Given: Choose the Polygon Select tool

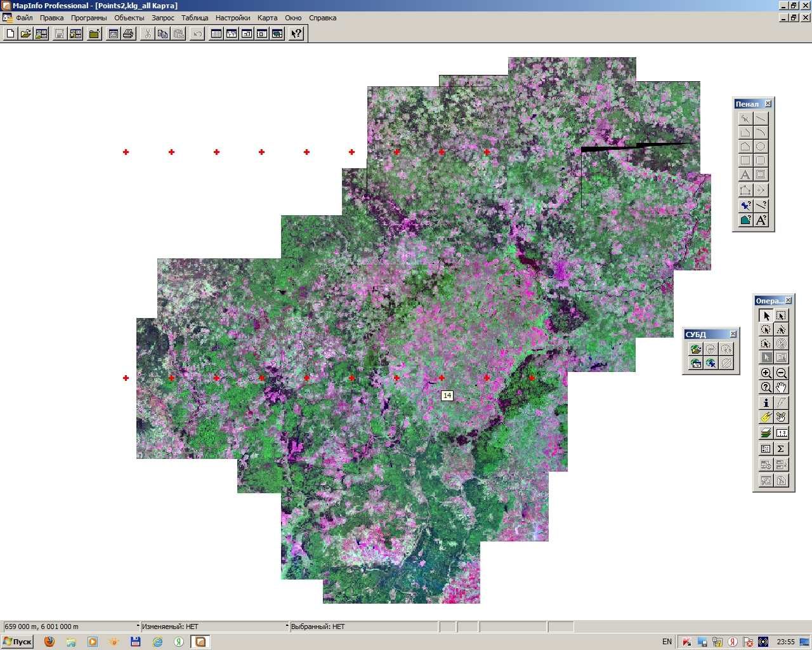Looking at the screenshot, I should [x=781, y=329].
